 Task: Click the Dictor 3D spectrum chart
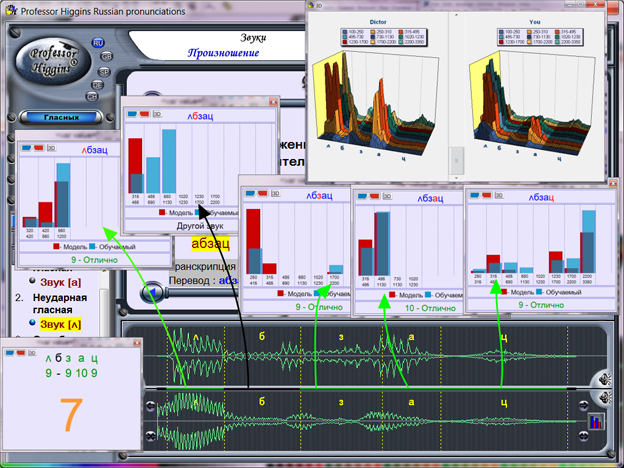click(376, 105)
